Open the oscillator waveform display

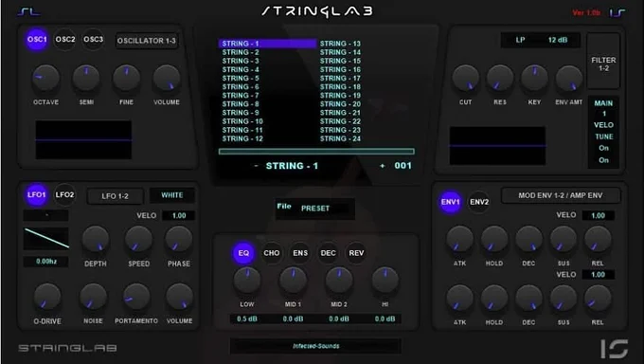[x=83, y=140]
